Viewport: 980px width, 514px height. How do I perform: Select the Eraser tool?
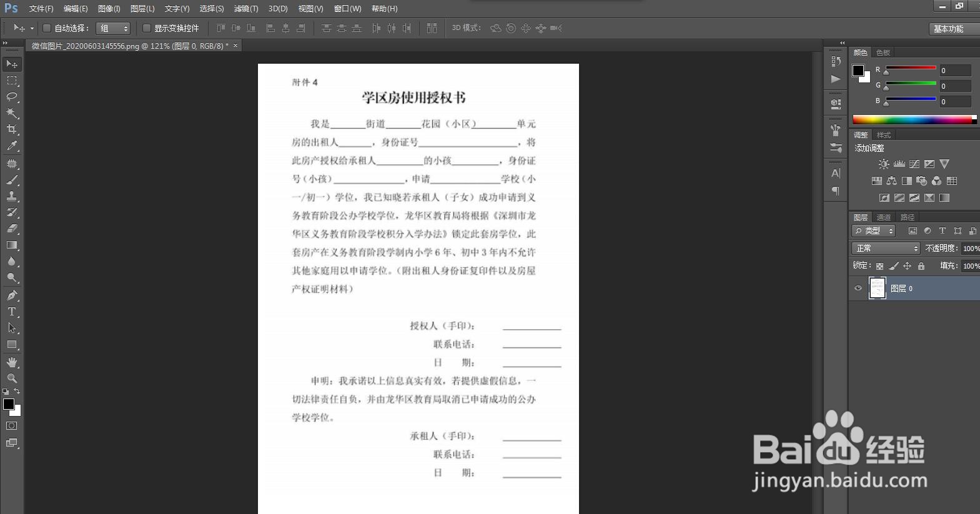[x=12, y=229]
